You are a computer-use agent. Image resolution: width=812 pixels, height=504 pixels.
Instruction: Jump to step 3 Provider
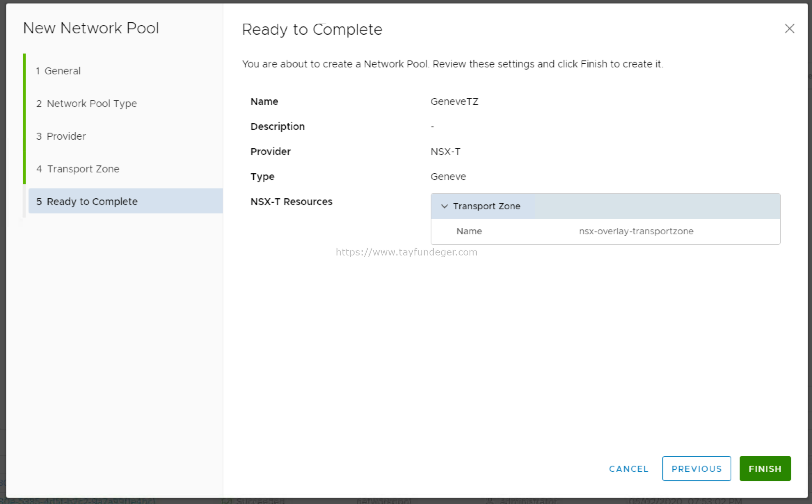61,136
